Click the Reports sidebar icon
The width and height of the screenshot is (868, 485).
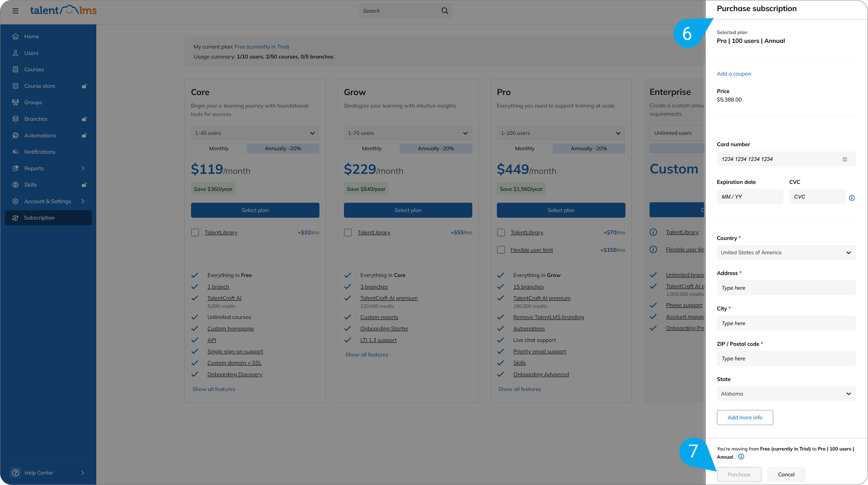15,168
